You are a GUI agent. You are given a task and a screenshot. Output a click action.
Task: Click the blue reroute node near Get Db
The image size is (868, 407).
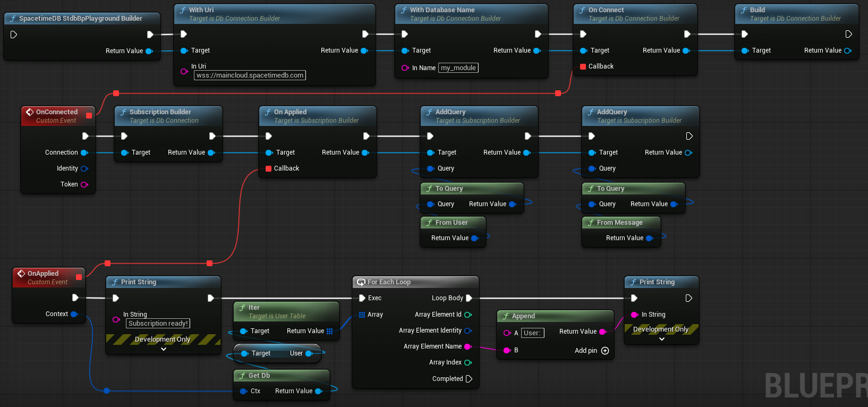(x=107, y=391)
